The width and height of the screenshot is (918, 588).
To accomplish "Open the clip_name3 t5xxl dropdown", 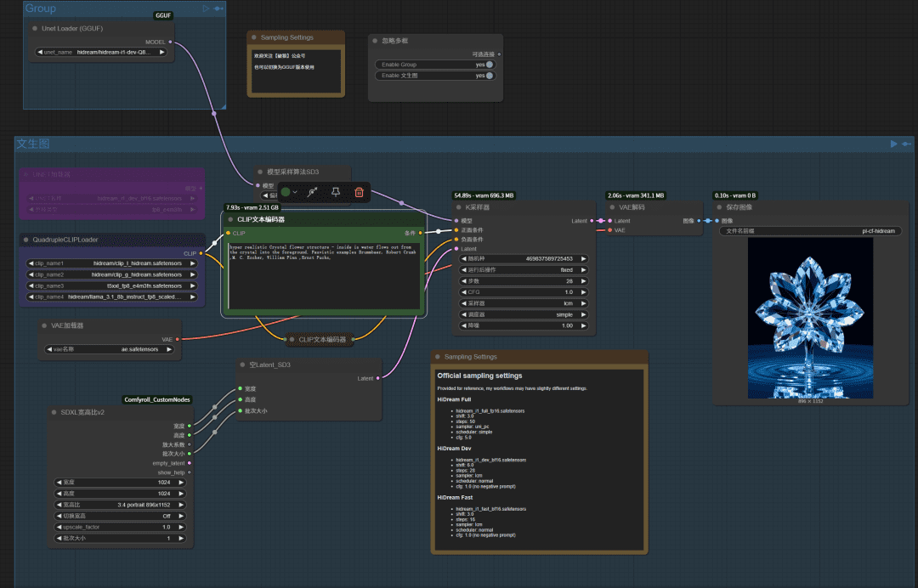I will (112, 286).
